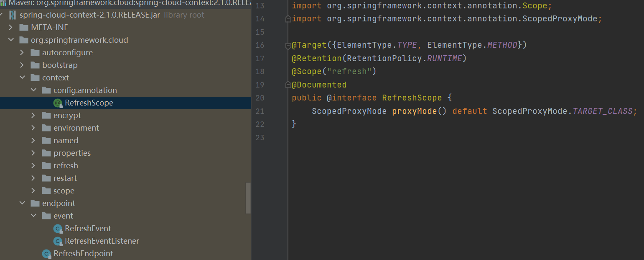The height and width of the screenshot is (260, 644).
Task: Click the Maven library icon in header
Action: pyautogui.click(x=3, y=3)
